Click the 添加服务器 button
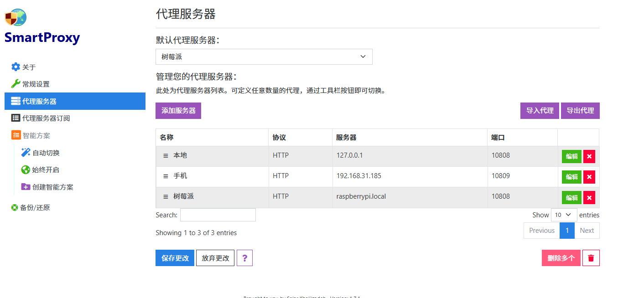This screenshot has height=298, width=644. 178,111
